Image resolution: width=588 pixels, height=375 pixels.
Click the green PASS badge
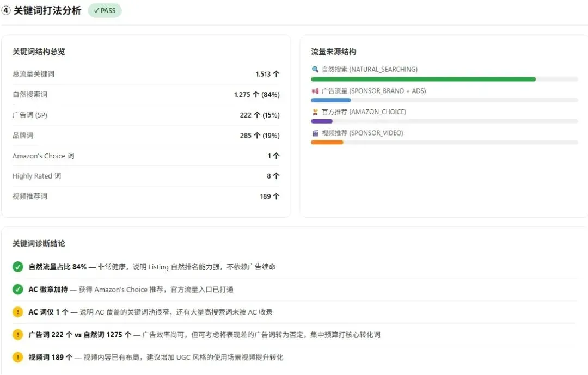click(105, 10)
